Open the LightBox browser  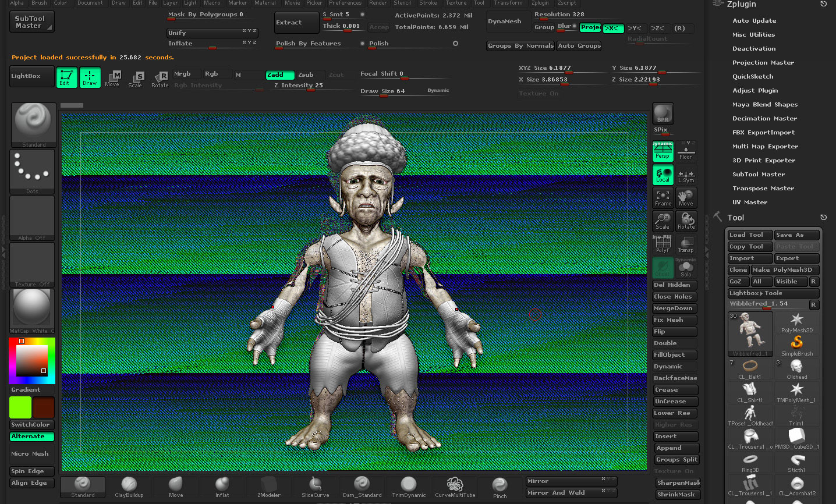tap(31, 76)
